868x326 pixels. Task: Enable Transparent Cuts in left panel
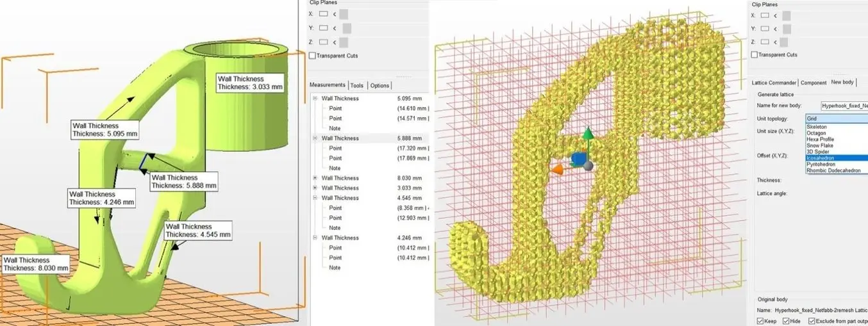point(312,56)
